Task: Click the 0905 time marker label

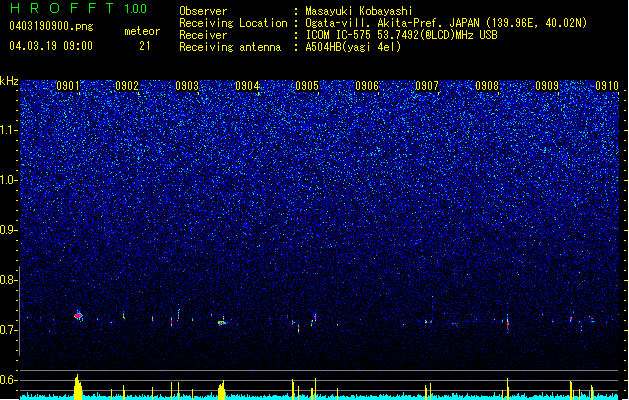Action: pyautogui.click(x=307, y=86)
